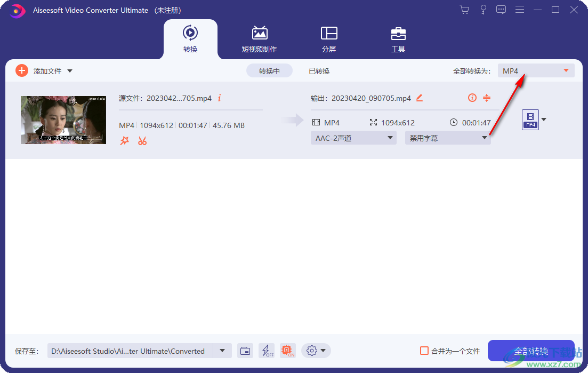588x373 pixels.
Task: Switch to the 短视频制作 tab
Action: (259, 39)
